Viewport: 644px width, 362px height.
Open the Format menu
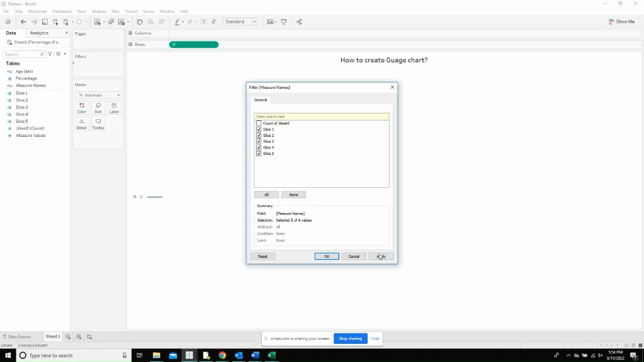coord(131,11)
